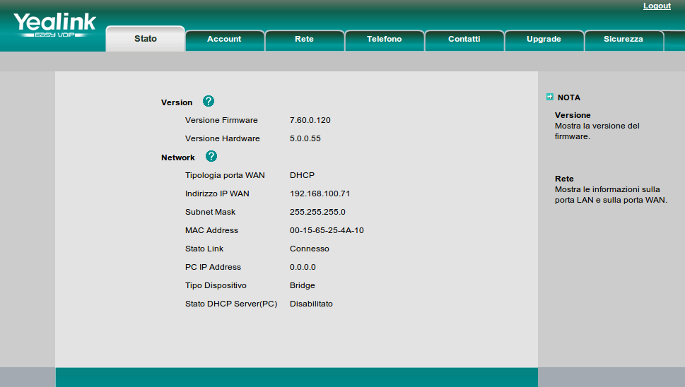Click the Network section heading

click(178, 157)
